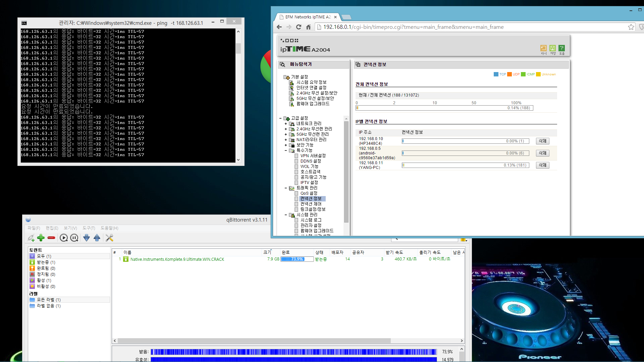Open qBittorrent options wrench icon
Viewport: 644px width, 362px height.
point(109,238)
